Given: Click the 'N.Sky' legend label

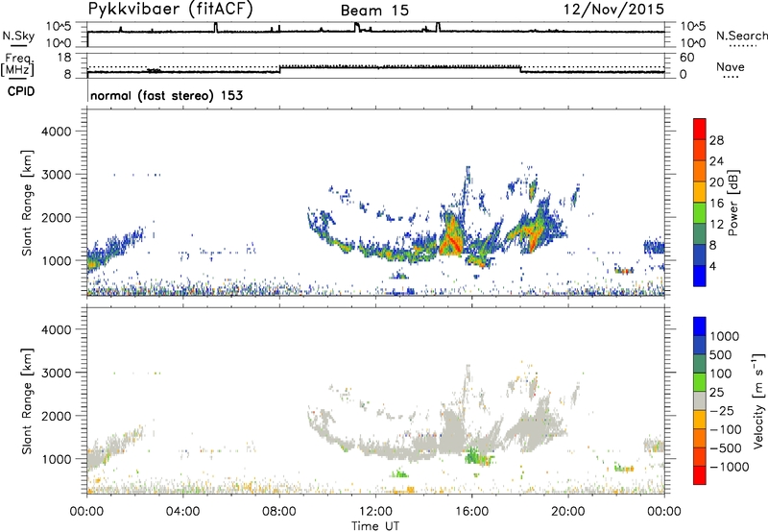Looking at the screenshot, I should (x=18, y=36).
